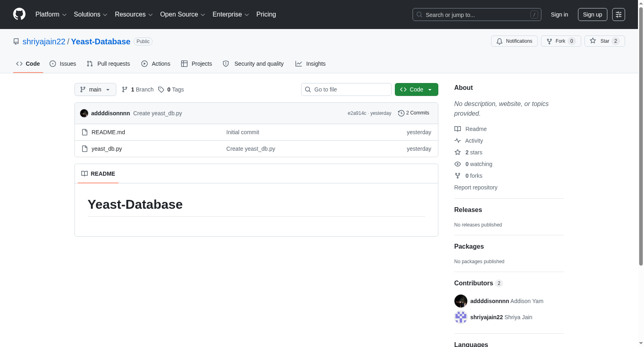644x347 pixels.
Task: Click the GitHub octocat logo
Action: (19, 14)
